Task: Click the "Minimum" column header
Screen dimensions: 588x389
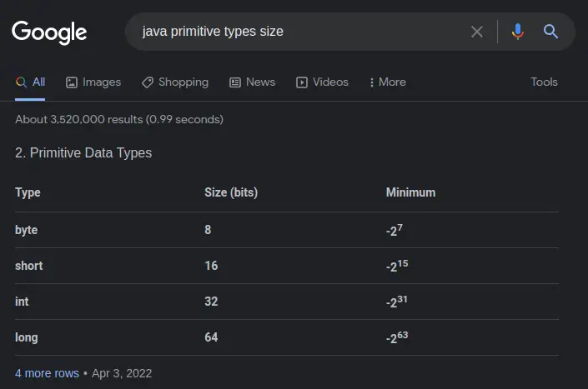Action: pos(410,192)
